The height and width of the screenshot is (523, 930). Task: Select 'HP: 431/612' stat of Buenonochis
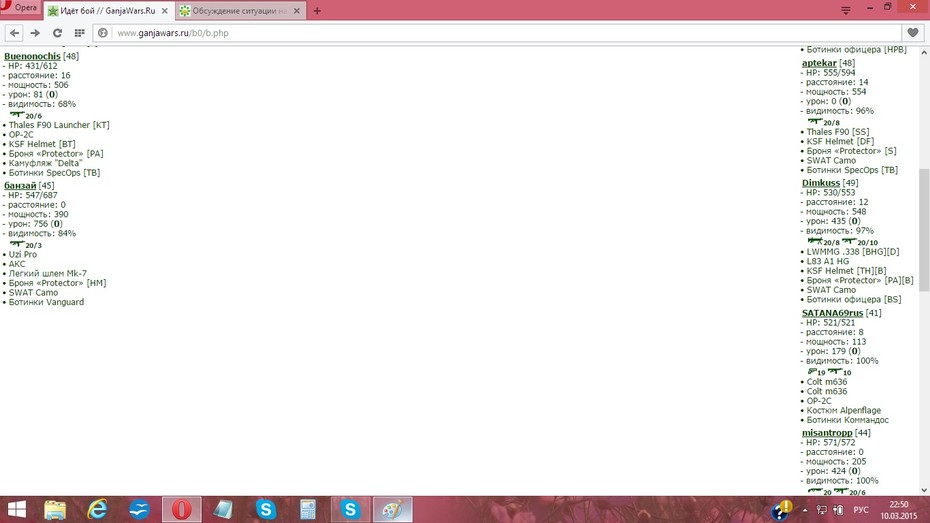point(33,66)
